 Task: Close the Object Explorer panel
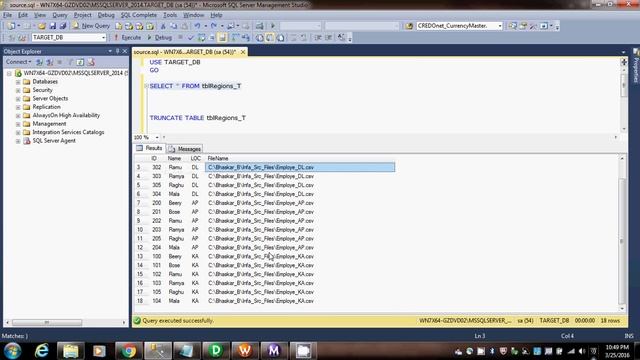point(125,51)
